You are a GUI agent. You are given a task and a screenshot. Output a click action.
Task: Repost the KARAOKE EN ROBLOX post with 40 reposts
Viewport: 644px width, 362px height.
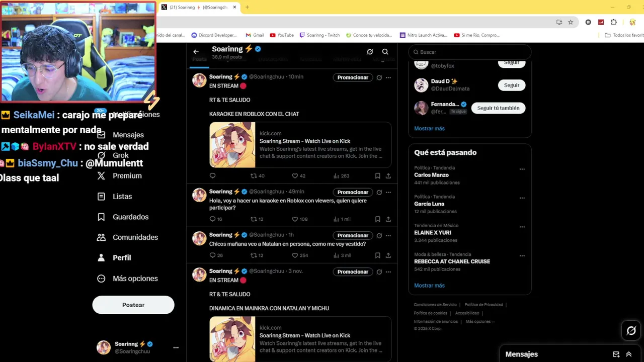257,176
